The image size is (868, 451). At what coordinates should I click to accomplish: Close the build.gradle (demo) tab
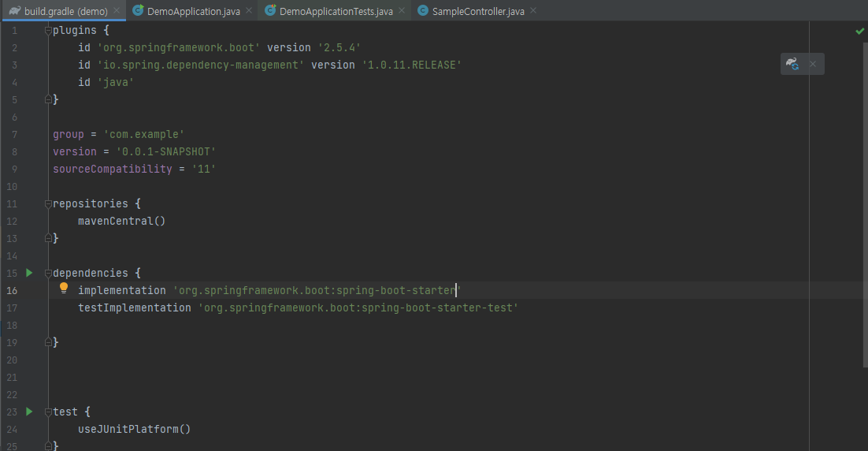pos(117,10)
